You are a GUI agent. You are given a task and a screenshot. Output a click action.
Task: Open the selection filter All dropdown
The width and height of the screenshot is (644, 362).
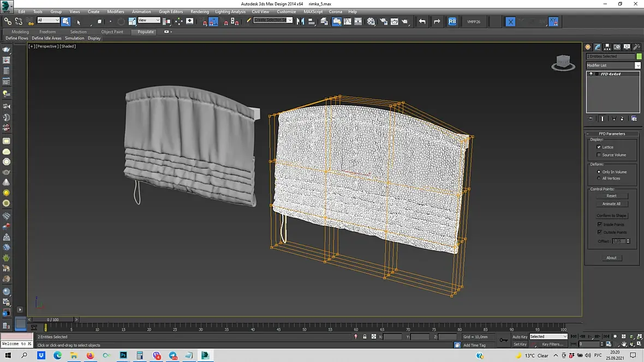tap(48, 20)
